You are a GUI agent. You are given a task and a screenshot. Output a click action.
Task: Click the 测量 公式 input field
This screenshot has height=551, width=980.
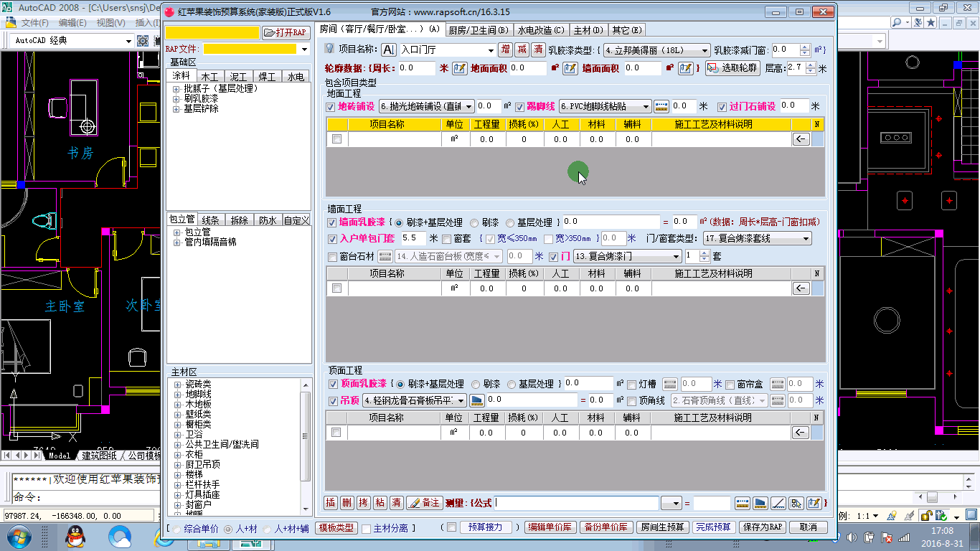pyautogui.click(x=576, y=503)
